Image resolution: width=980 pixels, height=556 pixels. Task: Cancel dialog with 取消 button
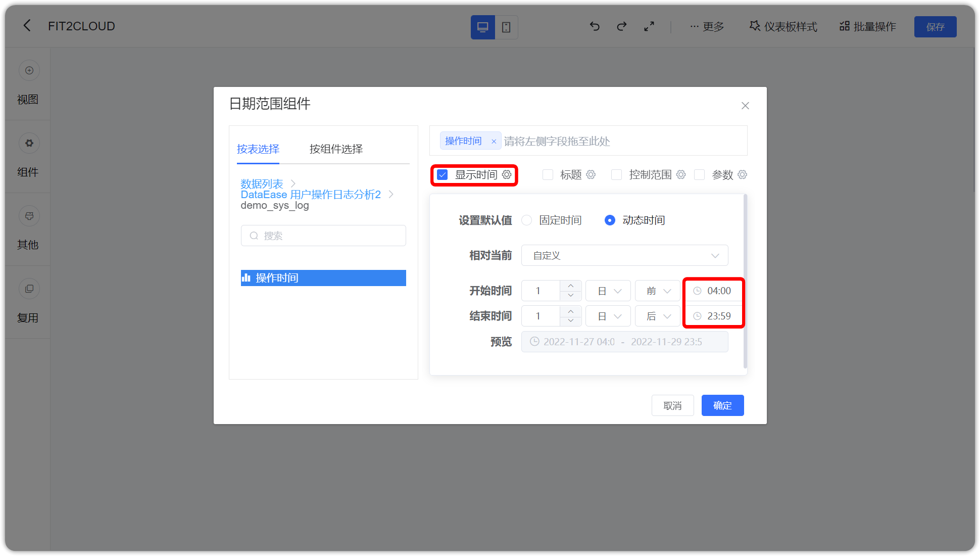tap(672, 405)
